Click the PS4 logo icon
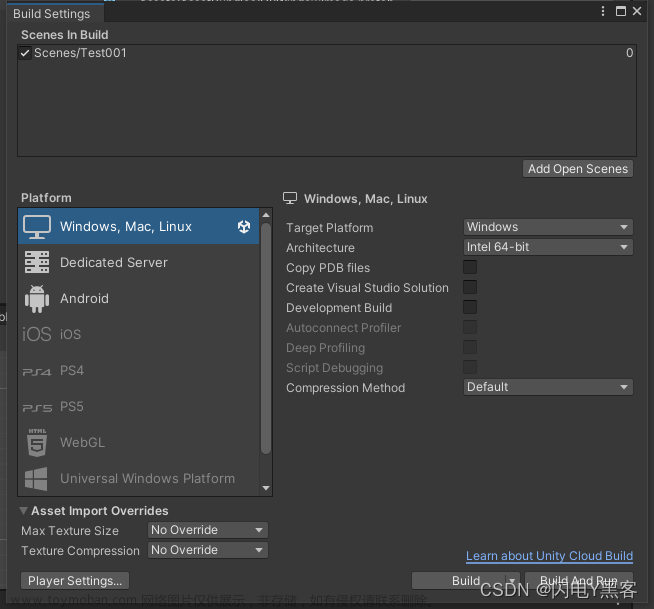This screenshot has height=609, width=654. [x=37, y=371]
